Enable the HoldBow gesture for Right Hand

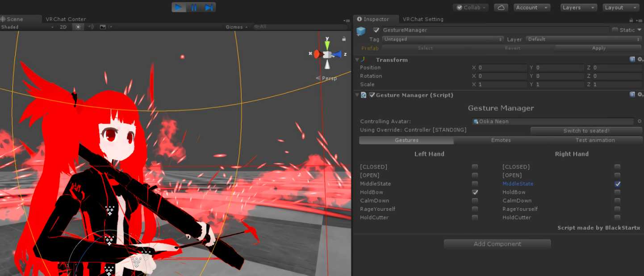(x=618, y=192)
